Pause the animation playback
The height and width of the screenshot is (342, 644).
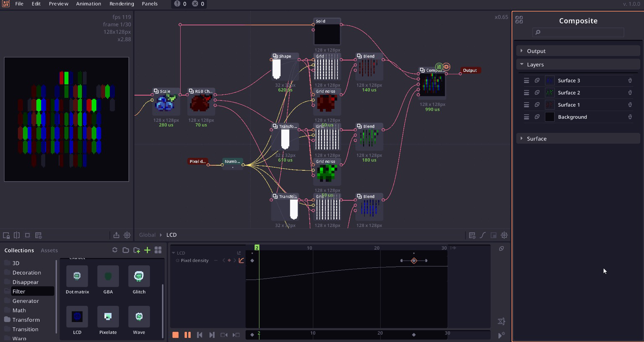[x=187, y=335]
